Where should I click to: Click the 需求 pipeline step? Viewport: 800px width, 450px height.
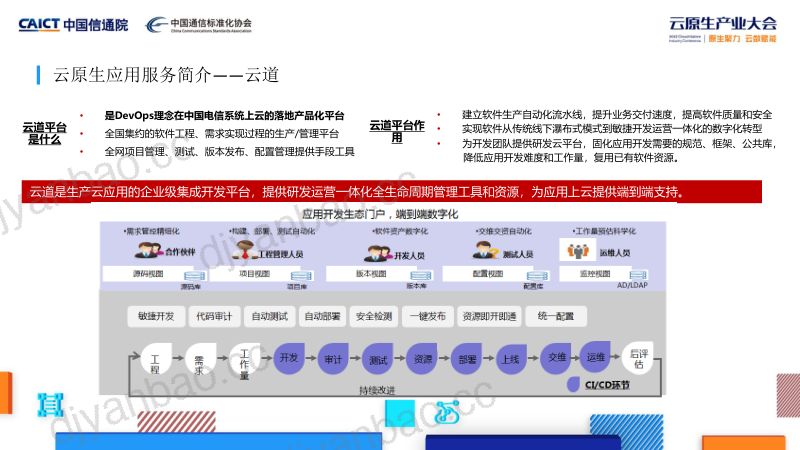click(x=199, y=359)
